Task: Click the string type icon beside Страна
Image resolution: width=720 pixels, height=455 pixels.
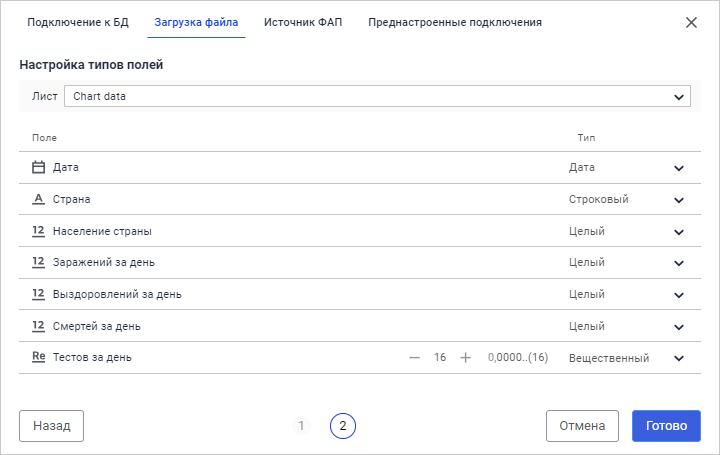Action: (39, 199)
